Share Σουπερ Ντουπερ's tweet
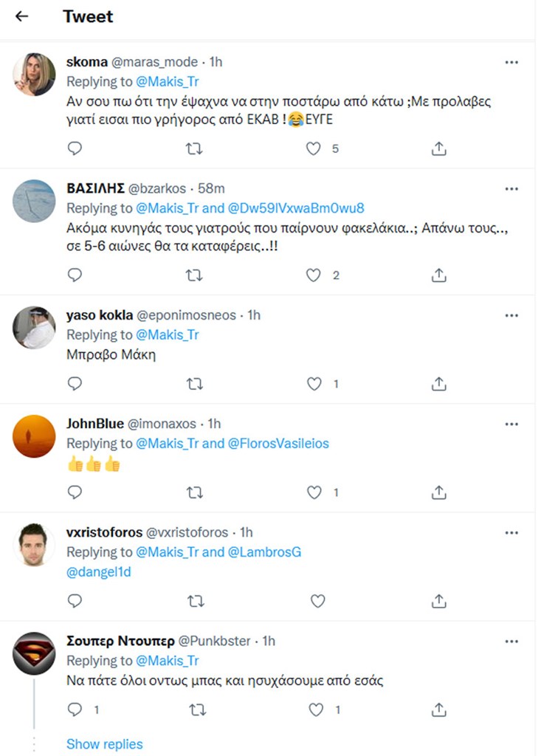Viewport: 541px width, 756px height. click(x=438, y=709)
